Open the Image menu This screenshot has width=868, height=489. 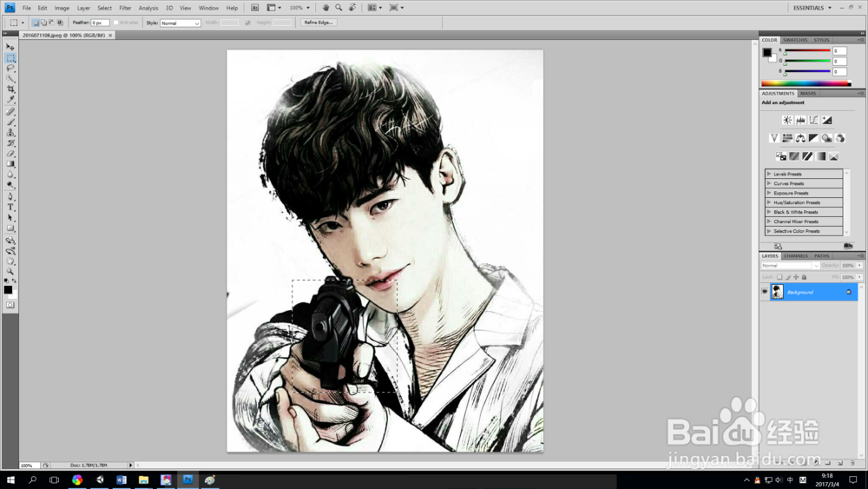click(x=62, y=8)
